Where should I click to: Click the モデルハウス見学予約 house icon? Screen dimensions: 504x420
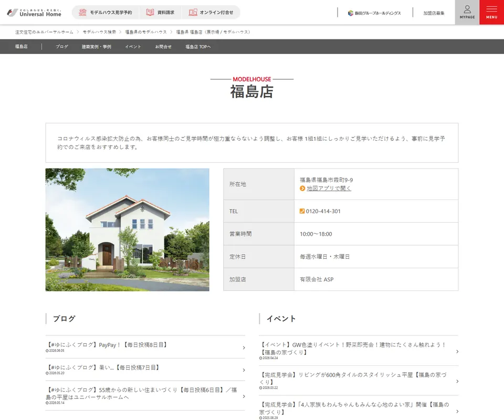point(82,12)
